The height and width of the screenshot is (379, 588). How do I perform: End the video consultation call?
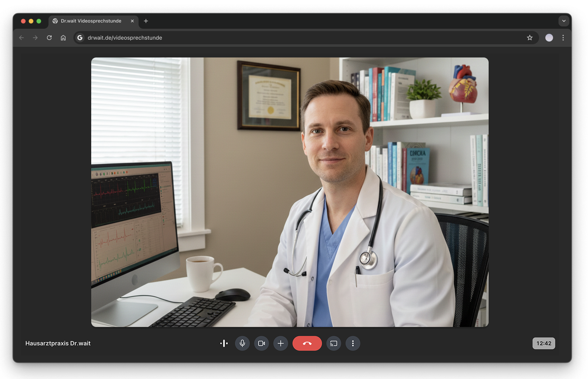point(307,343)
